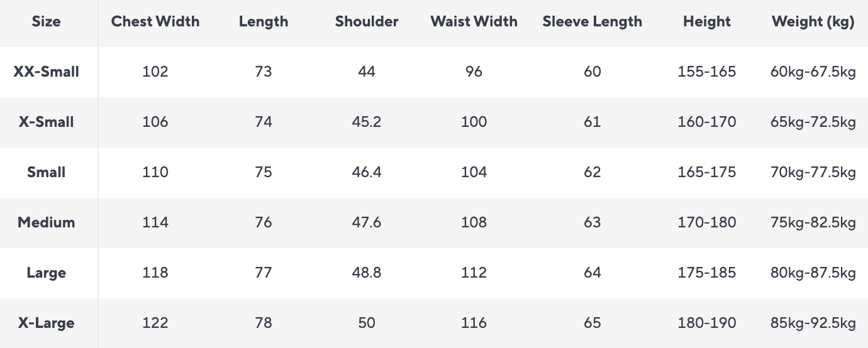Click waist width value 116

pyautogui.click(x=474, y=323)
